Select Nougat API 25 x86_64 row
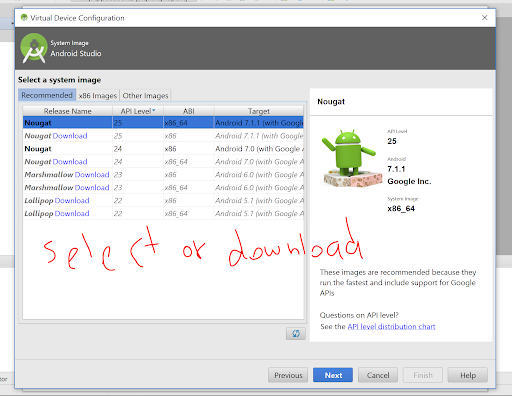 coord(163,123)
